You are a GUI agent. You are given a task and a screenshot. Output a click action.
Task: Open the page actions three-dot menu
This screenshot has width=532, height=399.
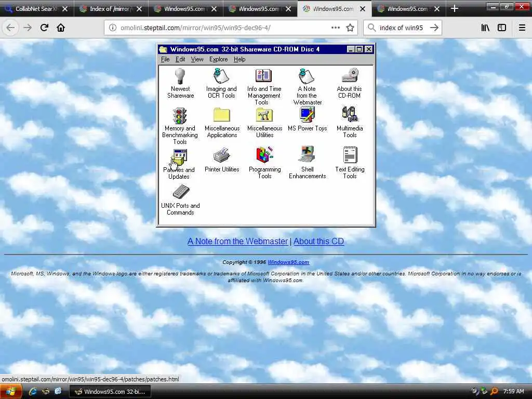pyautogui.click(x=336, y=28)
